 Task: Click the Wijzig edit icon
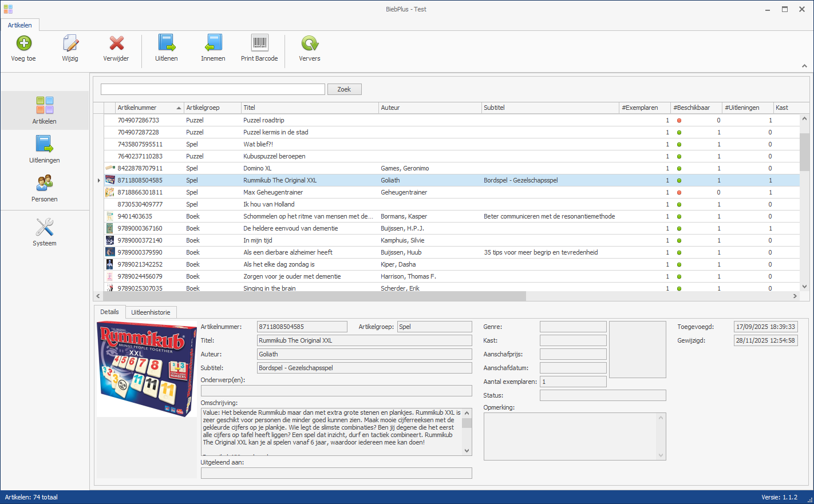click(x=70, y=43)
